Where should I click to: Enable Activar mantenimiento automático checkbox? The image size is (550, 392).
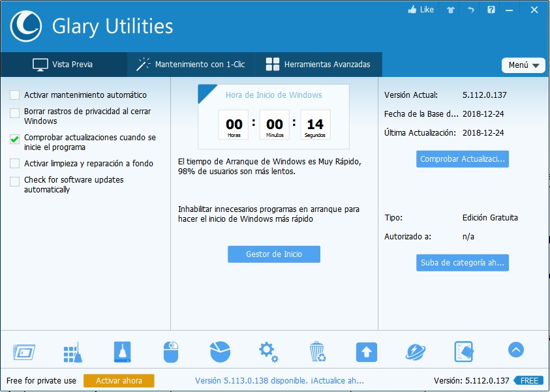(x=15, y=95)
